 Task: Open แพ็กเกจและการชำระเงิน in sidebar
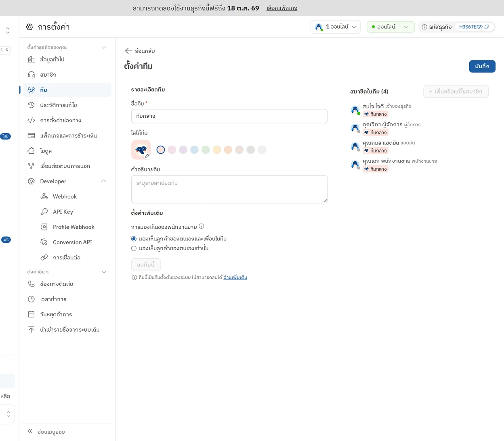click(67, 136)
